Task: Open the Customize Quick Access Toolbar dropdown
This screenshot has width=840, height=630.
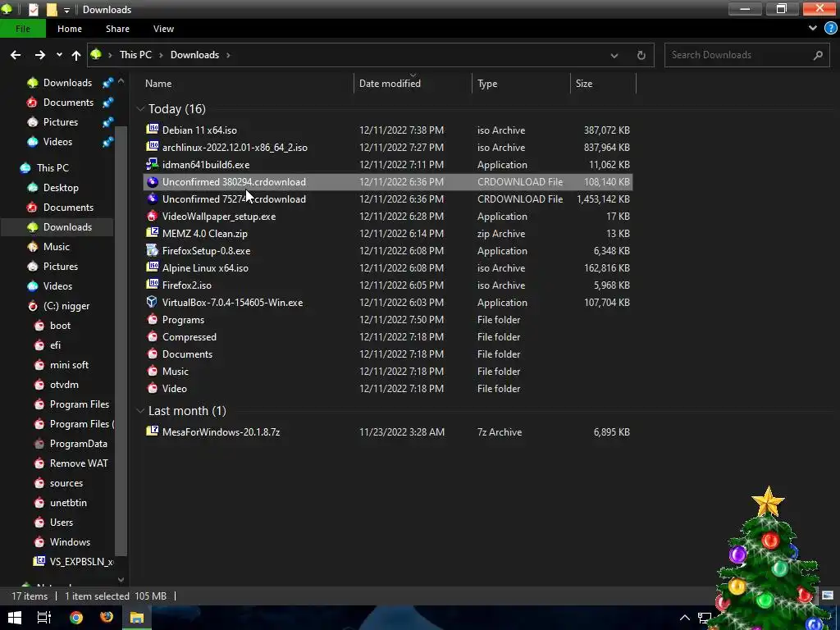Action: coord(66,10)
